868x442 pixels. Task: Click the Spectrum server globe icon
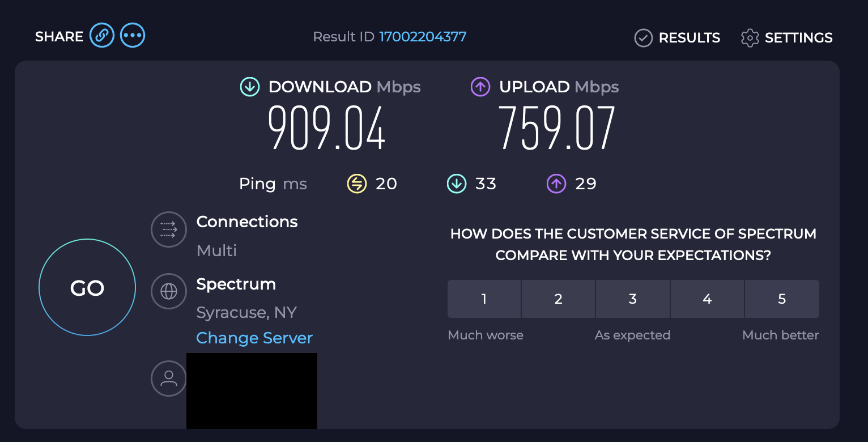pos(169,291)
